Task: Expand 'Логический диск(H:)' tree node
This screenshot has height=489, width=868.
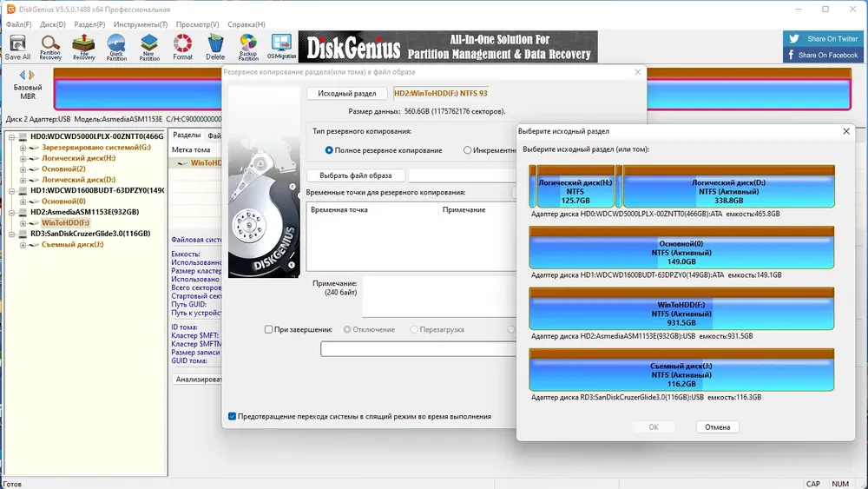Action: pos(23,158)
